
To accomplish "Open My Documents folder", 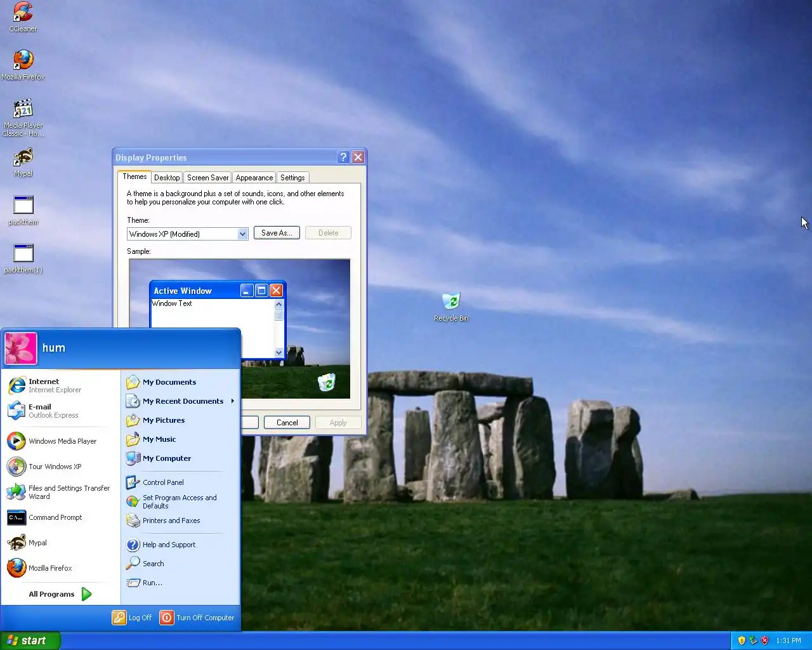I will (x=180, y=382).
